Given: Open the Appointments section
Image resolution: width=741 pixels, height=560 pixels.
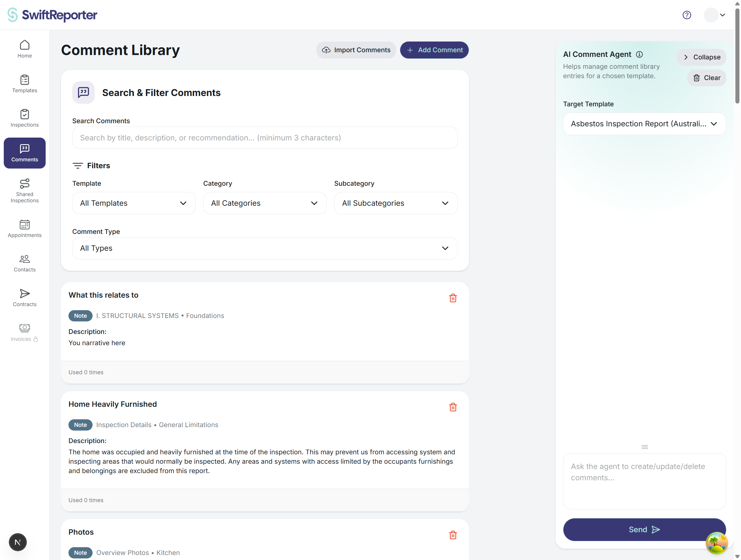Looking at the screenshot, I should tap(24, 229).
